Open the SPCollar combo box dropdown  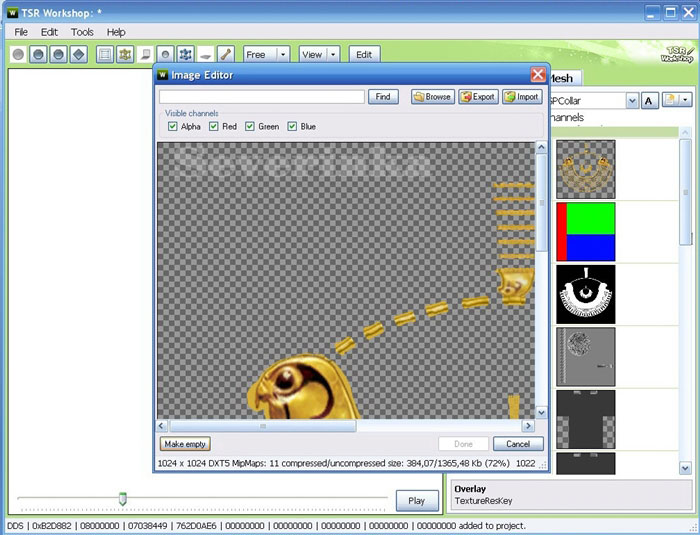(x=632, y=101)
